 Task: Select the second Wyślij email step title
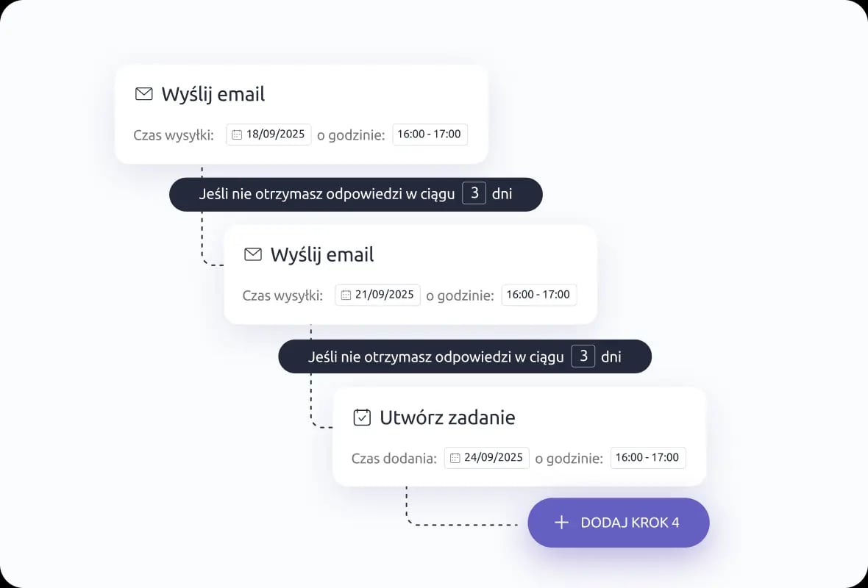click(322, 254)
